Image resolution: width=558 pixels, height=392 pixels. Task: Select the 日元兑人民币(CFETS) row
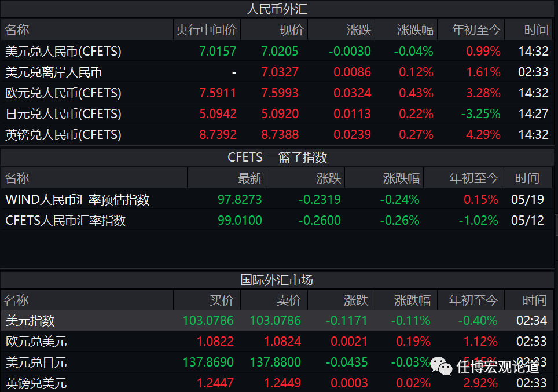[63, 114]
